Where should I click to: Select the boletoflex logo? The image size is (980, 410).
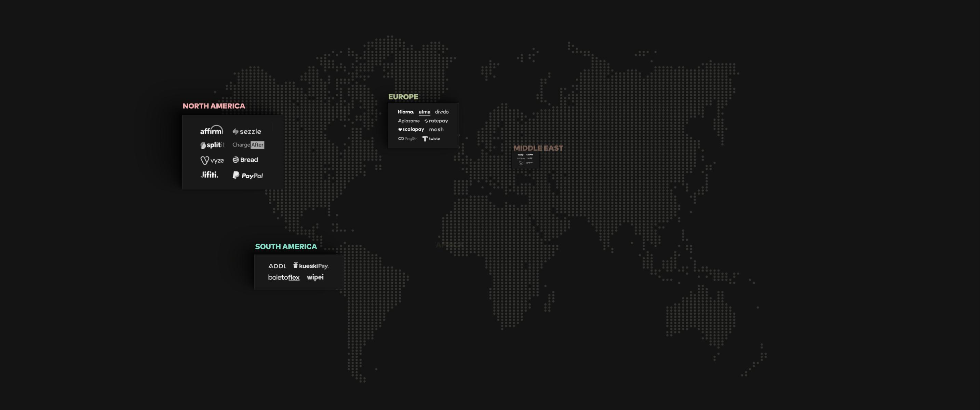(284, 277)
